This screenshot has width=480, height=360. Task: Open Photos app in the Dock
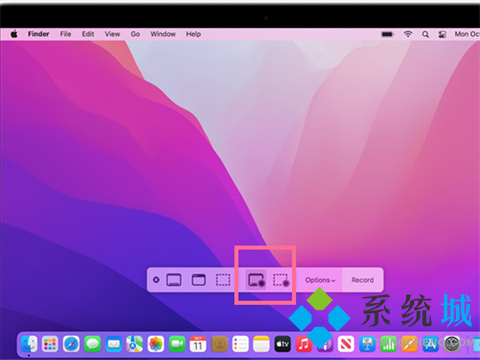(x=156, y=344)
